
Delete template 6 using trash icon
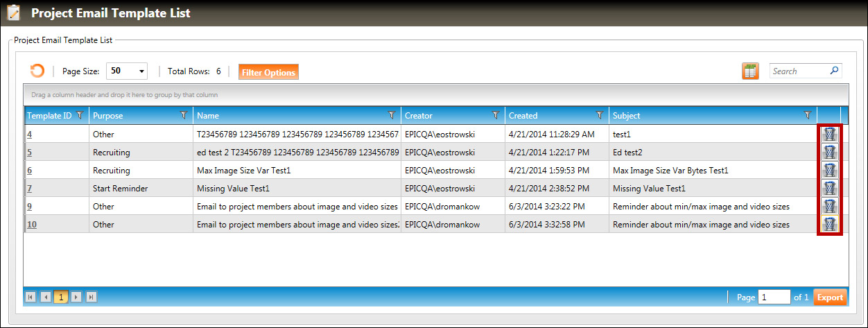(830, 170)
